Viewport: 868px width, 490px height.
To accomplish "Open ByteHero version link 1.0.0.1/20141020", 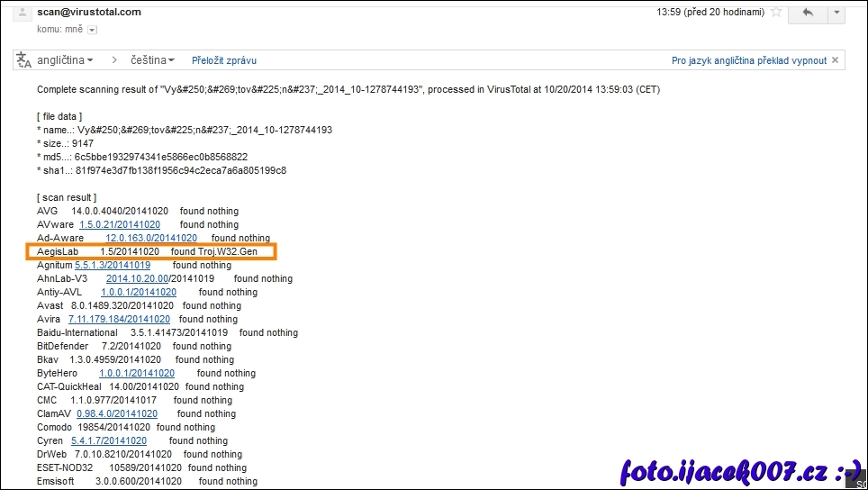I will [137, 373].
